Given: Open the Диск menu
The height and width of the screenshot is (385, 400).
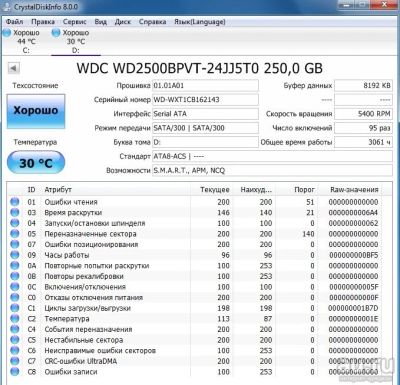Looking at the screenshot, I should (x=123, y=22).
